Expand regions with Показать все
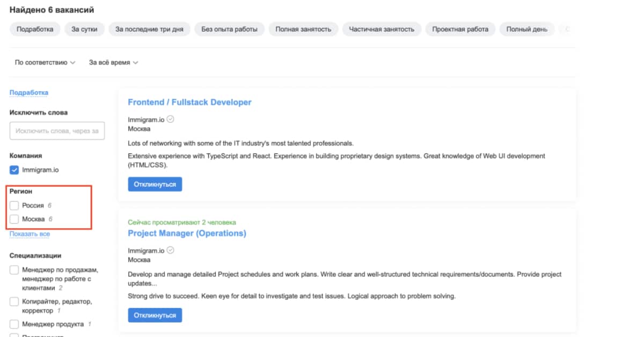644x337 pixels. tap(30, 234)
